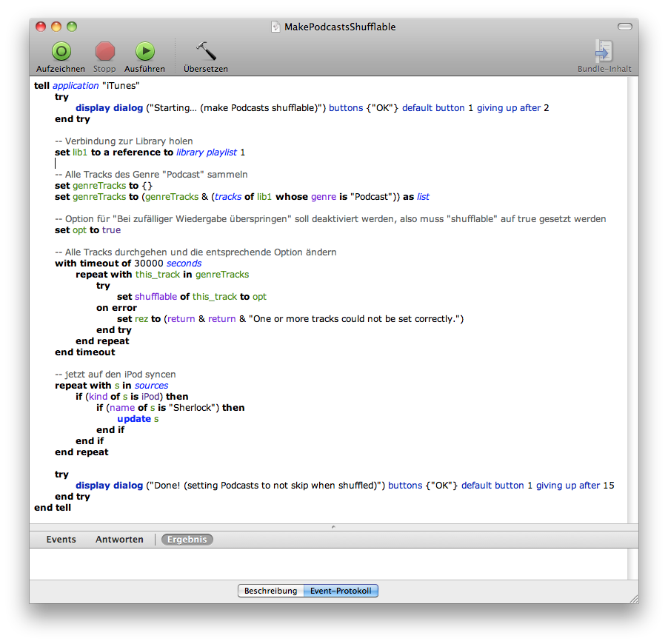
Task: Click the line with 'whose genre is "Podcast"'
Action: 242,196
